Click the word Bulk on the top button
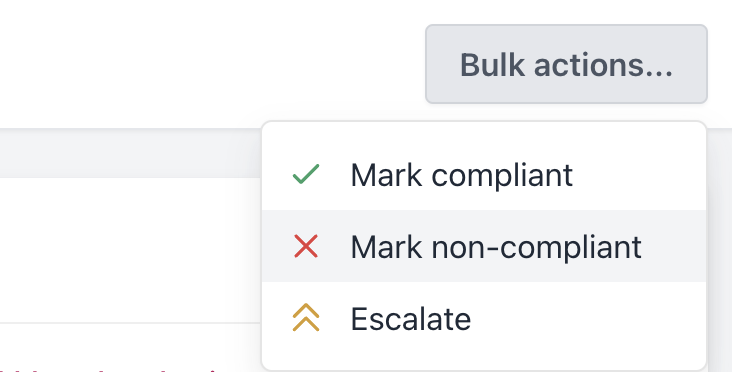Image resolution: width=732 pixels, height=372 pixels. point(493,65)
